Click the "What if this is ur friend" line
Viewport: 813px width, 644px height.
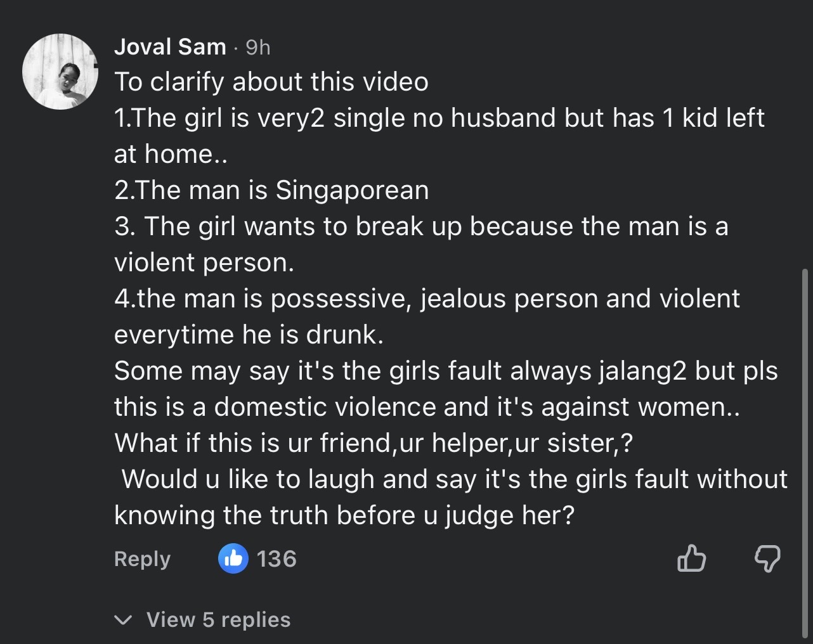pyautogui.click(x=373, y=443)
